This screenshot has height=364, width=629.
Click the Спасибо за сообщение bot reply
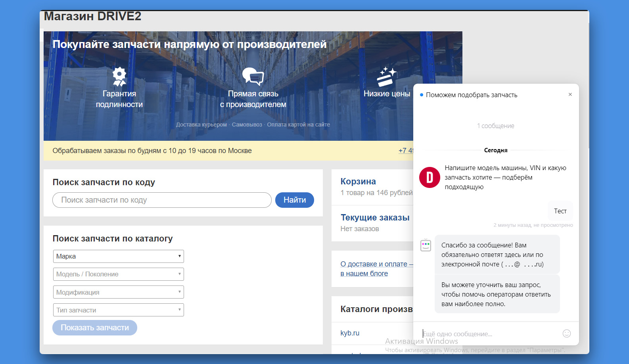[497, 255]
